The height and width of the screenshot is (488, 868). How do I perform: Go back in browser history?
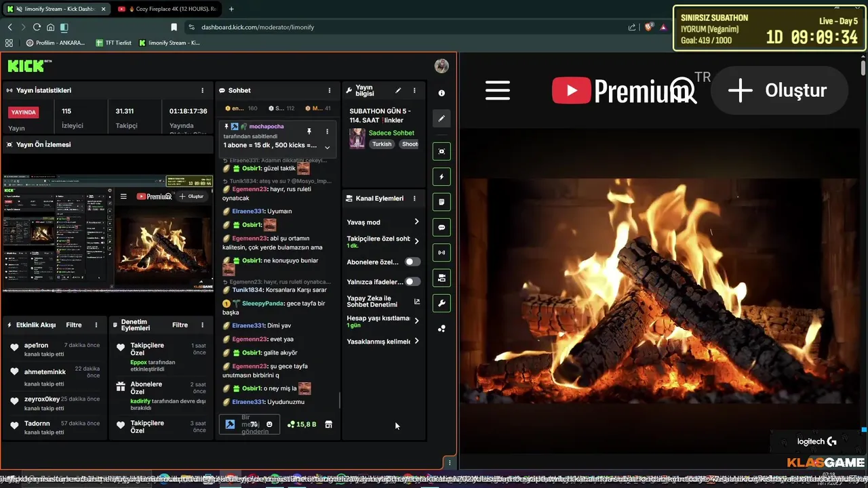[x=9, y=27]
